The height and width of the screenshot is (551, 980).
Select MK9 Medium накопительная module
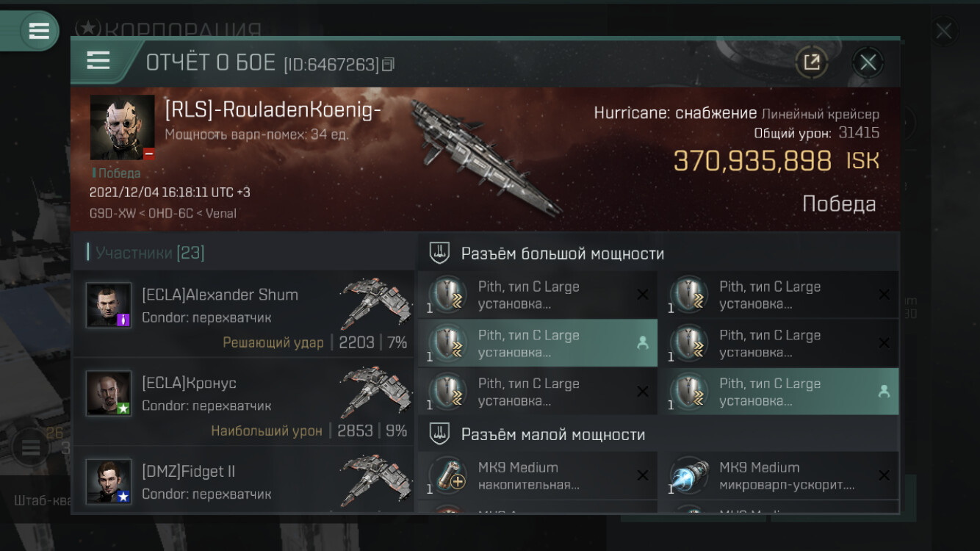pos(538,476)
